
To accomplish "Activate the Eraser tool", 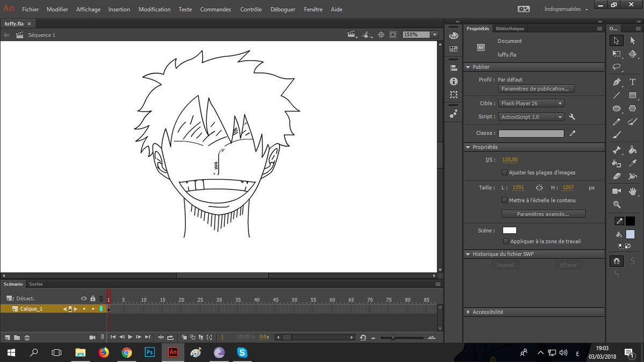I will (x=617, y=176).
